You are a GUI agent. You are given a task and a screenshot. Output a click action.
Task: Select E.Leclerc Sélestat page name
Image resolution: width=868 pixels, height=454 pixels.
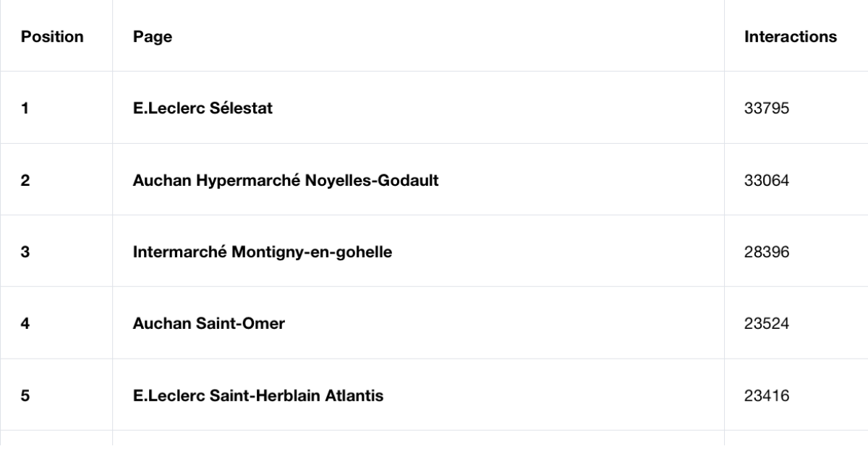tap(203, 108)
